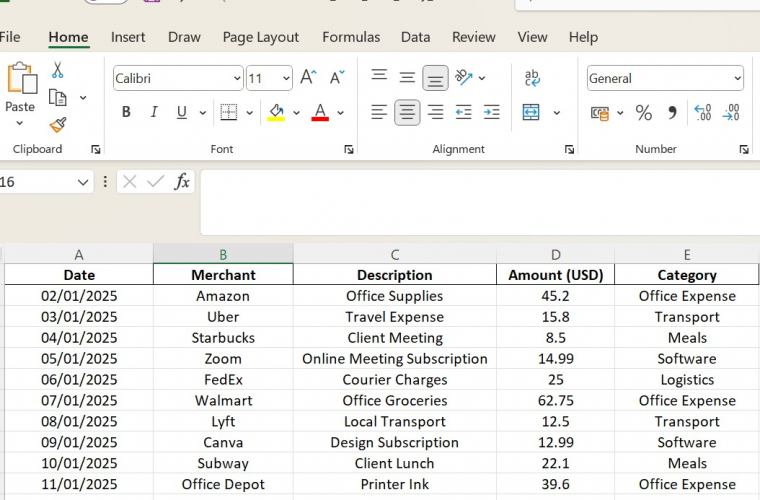Toggle Bold formatting
The width and height of the screenshot is (760, 500).
click(126, 112)
